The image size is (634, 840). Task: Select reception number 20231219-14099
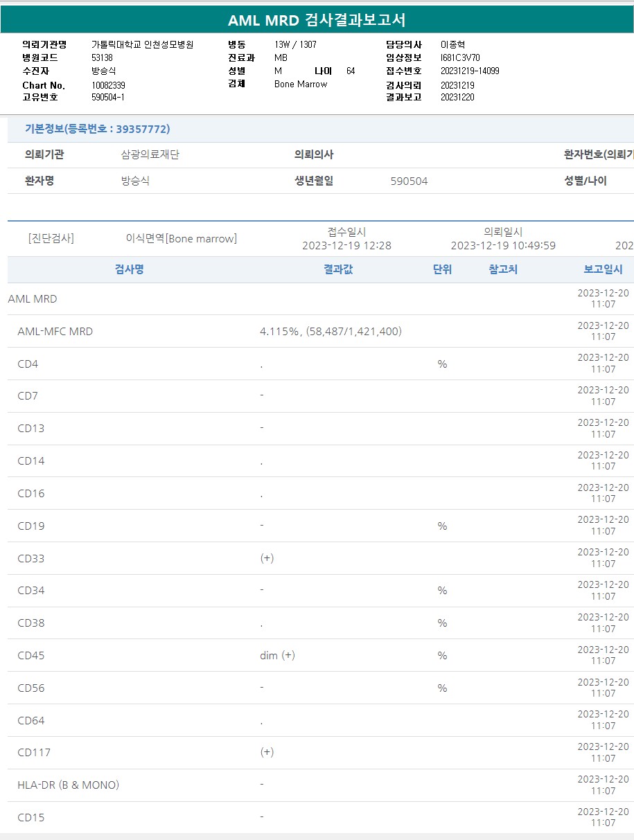coord(470,71)
